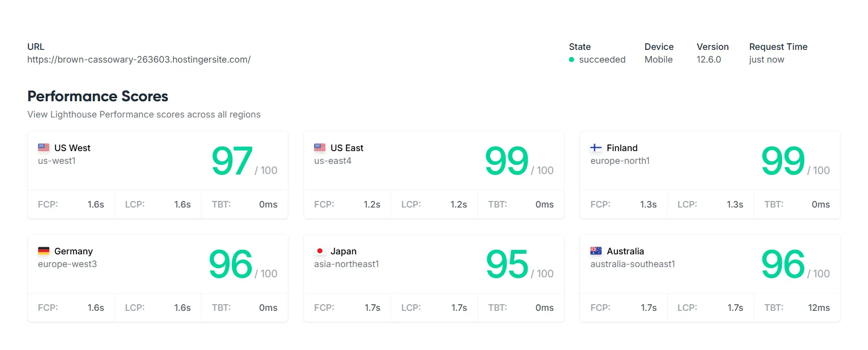
Task: Select the Finland score of 99
Action: [783, 161]
